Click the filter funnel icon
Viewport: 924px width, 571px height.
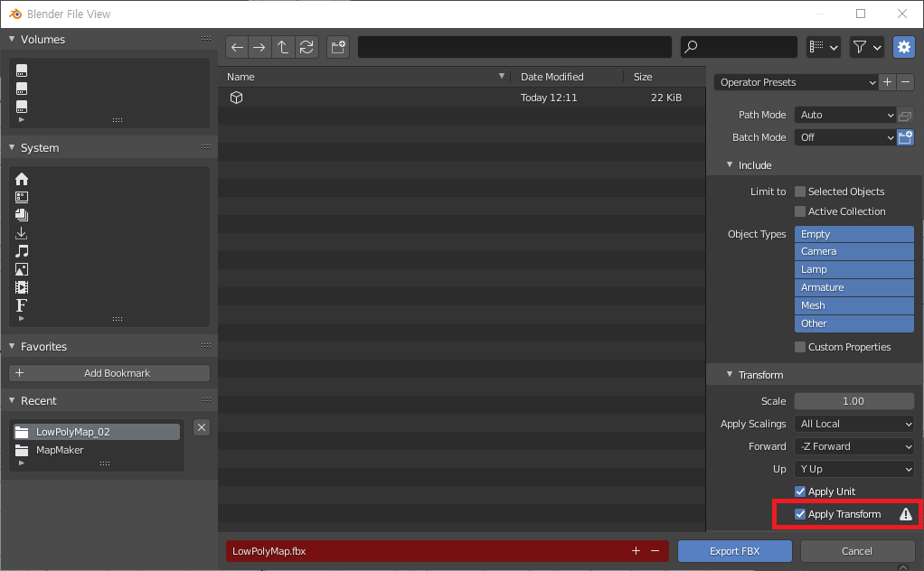point(860,47)
